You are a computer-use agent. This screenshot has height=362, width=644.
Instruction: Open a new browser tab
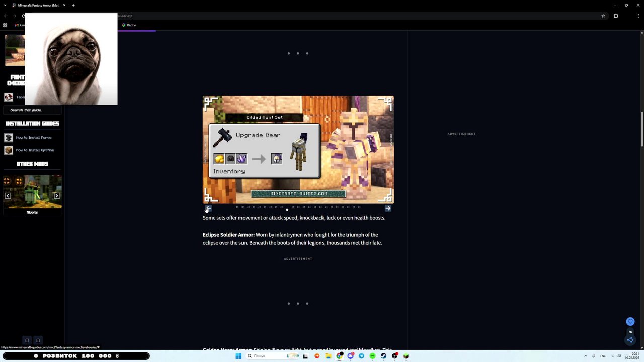pyautogui.click(x=73, y=5)
